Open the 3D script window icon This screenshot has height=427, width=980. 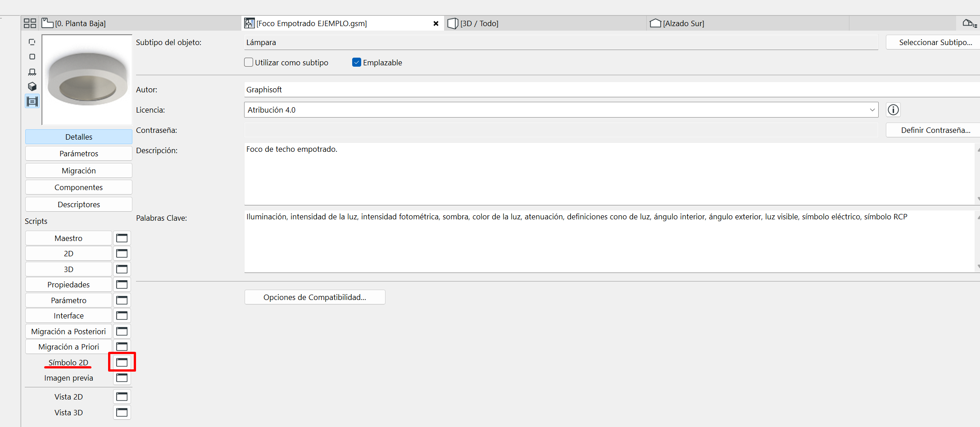tap(122, 269)
